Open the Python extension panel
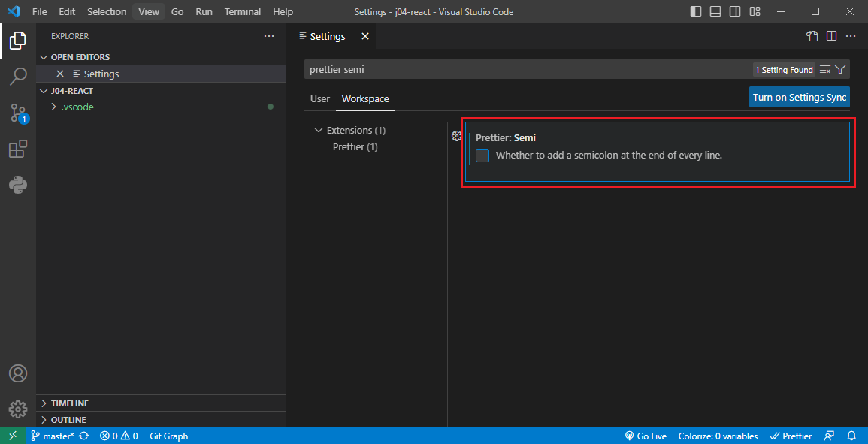The width and height of the screenshot is (868, 444). click(x=18, y=185)
